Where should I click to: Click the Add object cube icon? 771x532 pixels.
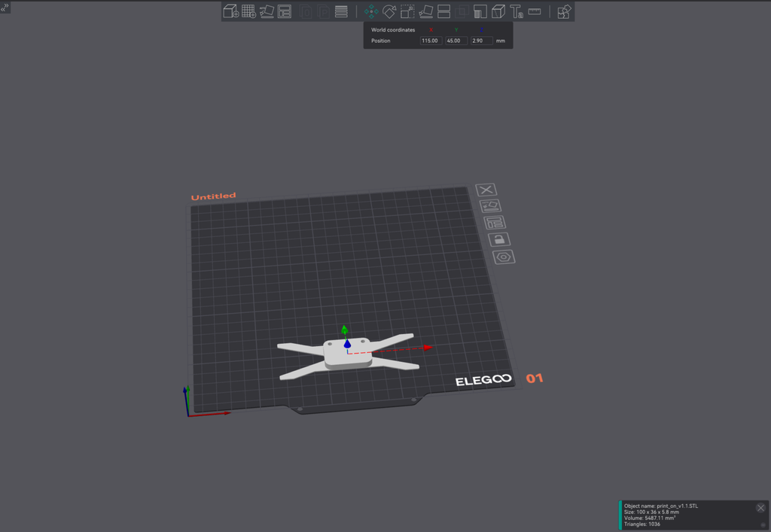(230, 11)
